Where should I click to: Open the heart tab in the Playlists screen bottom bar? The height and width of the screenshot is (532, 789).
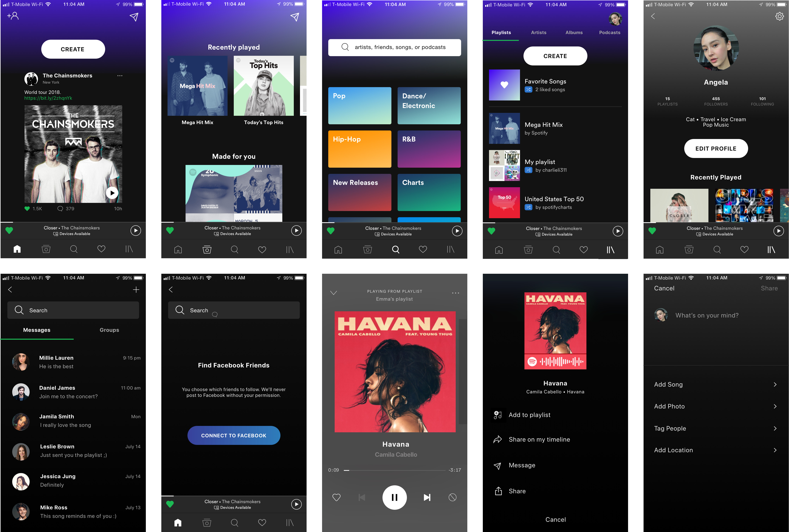(x=584, y=250)
